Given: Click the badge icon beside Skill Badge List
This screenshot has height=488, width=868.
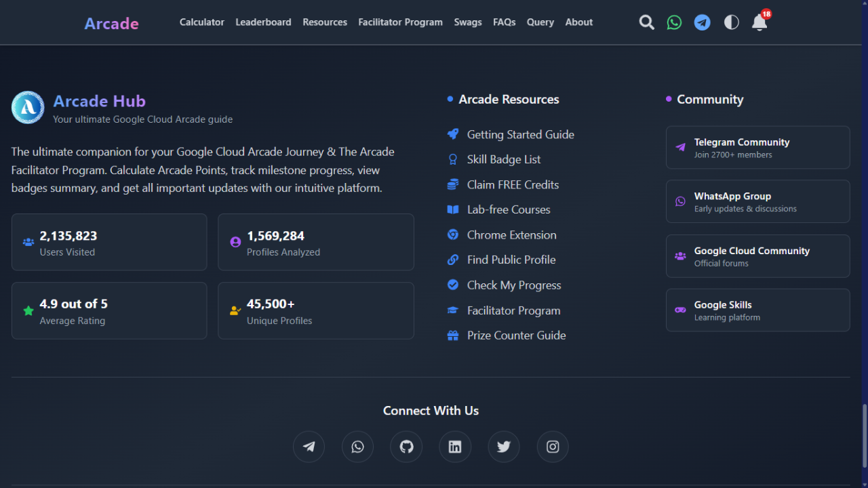Looking at the screenshot, I should pyautogui.click(x=453, y=159).
